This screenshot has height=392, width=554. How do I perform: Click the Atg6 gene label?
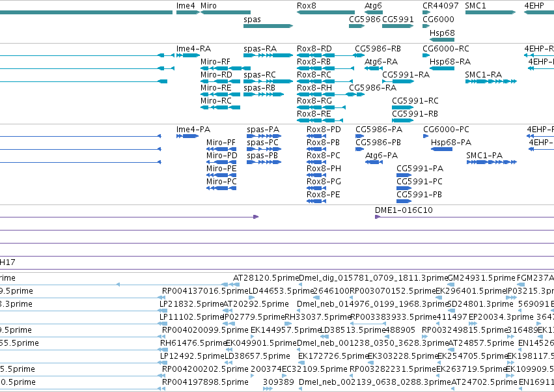(x=373, y=6)
